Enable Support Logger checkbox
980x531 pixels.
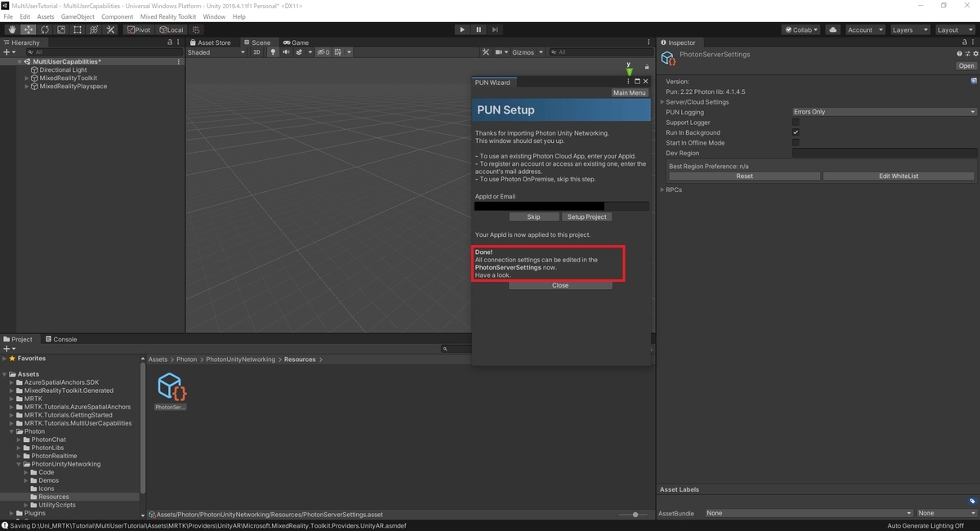[795, 123]
